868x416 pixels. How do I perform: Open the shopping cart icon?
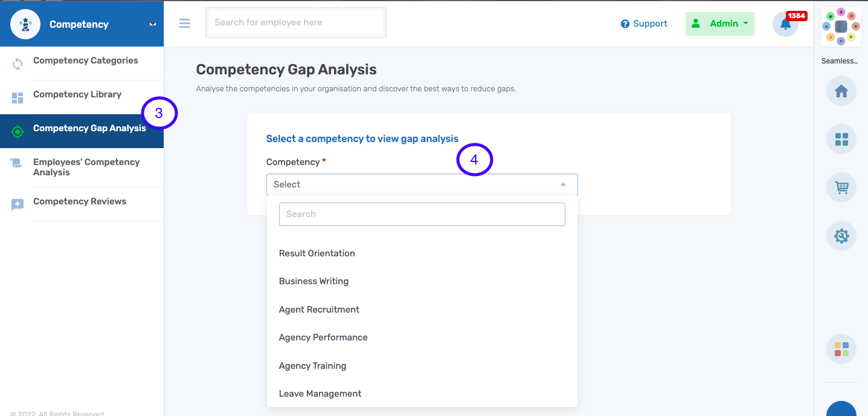click(x=841, y=188)
